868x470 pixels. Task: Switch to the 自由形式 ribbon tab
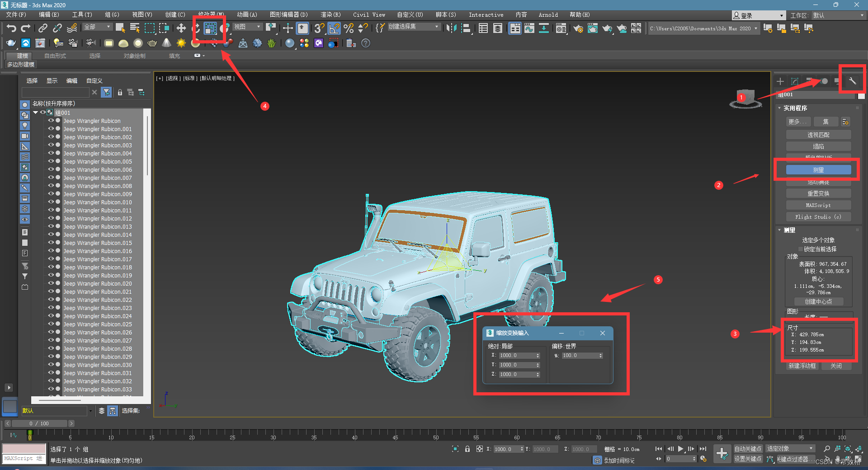[x=55, y=56]
